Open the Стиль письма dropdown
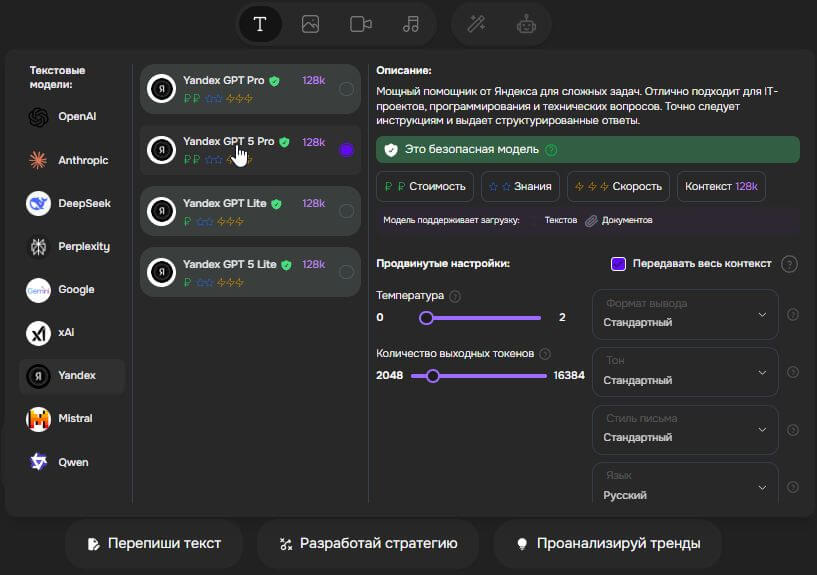 685,430
